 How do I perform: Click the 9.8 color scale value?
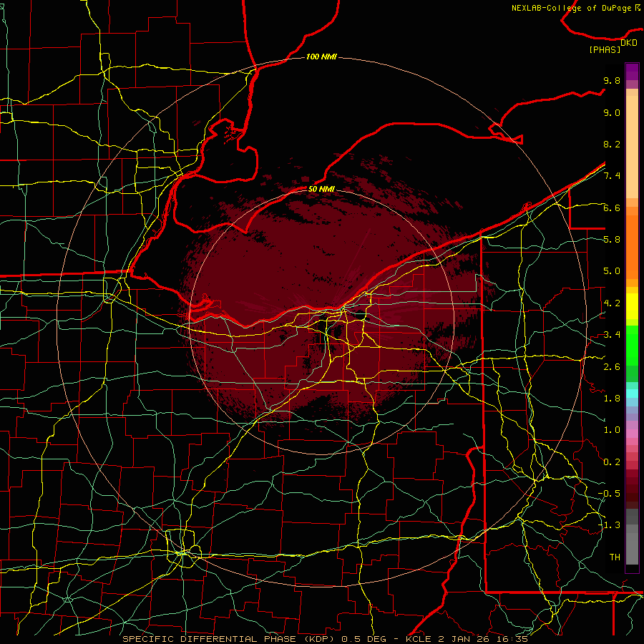(612, 80)
